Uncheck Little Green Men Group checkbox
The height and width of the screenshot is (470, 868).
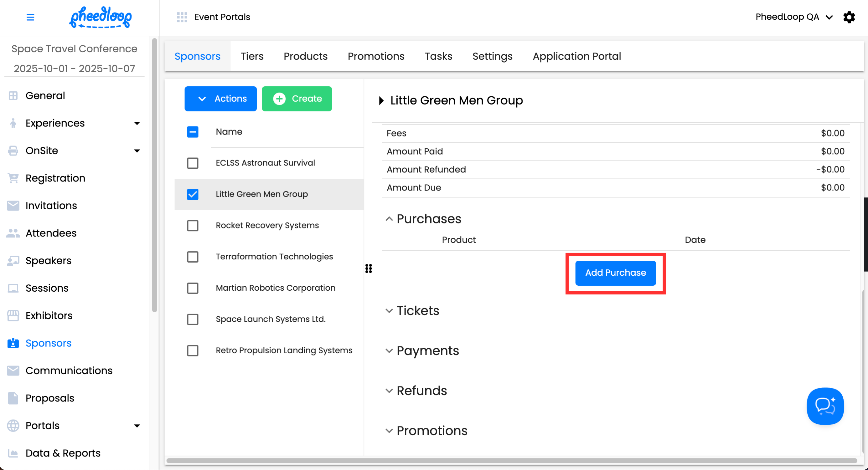pyautogui.click(x=193, y=194)
